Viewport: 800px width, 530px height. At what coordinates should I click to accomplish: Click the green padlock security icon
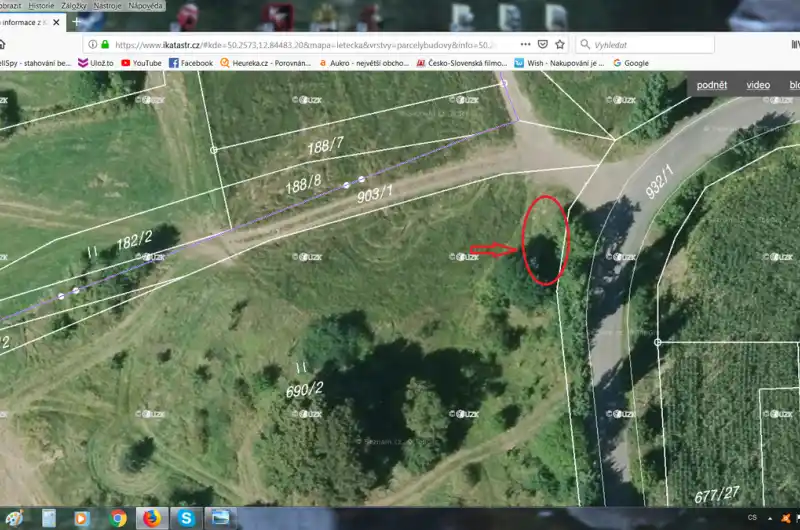coord(105,44)
